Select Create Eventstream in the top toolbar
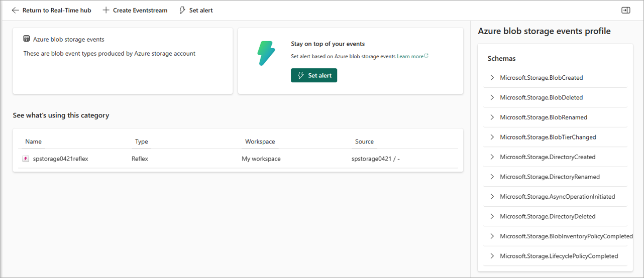Viewport: 644px width, 278px height. (x=135, y=10)
